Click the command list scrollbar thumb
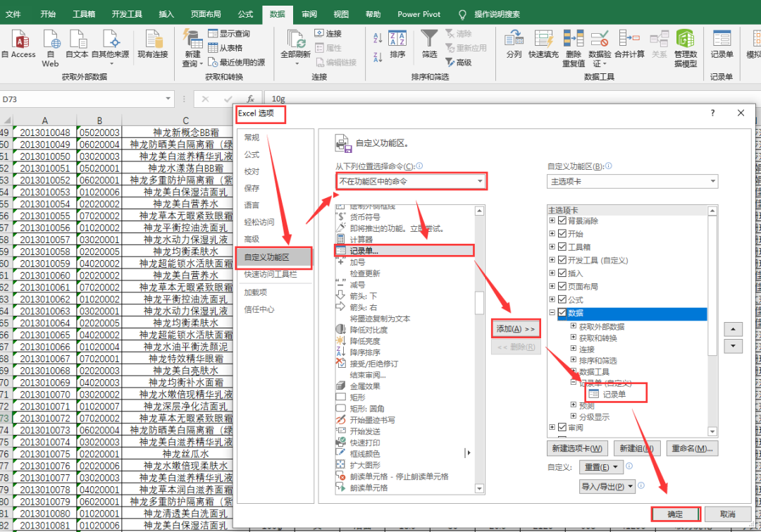The height and width of the screenshot is (532, 761). click(x=479, y=303)
